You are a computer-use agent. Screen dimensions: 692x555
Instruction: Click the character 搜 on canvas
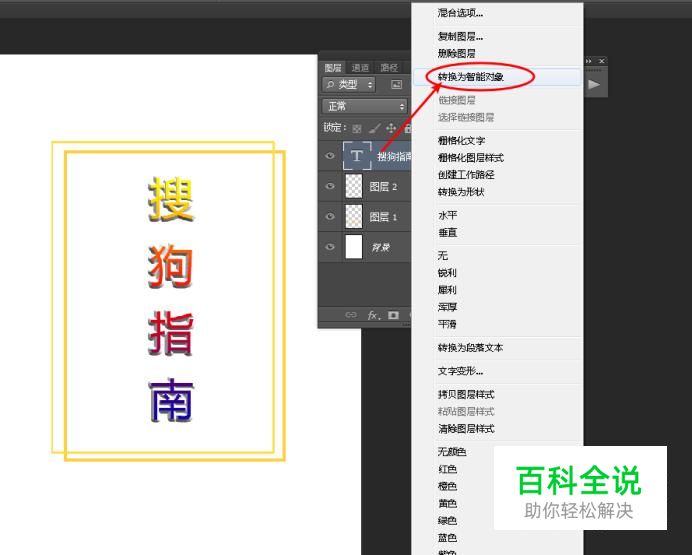(x=171, y=199)
